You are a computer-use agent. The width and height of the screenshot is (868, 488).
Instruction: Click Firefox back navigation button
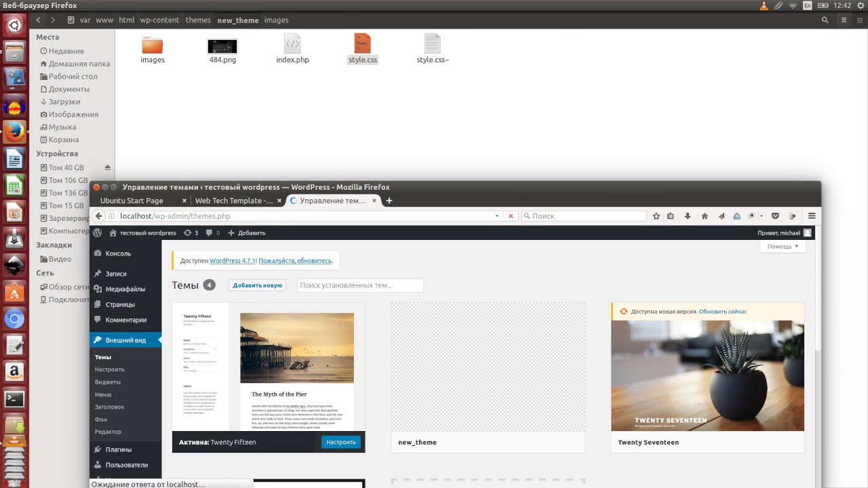click(98, 216)
